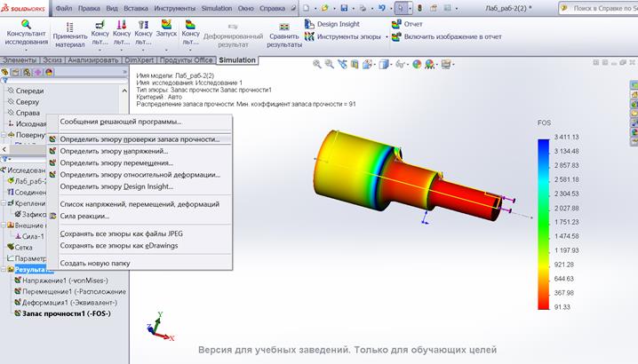Open the Study Advisor (Консультант исследования) icon
638x364 pixels.
(27, 24)
